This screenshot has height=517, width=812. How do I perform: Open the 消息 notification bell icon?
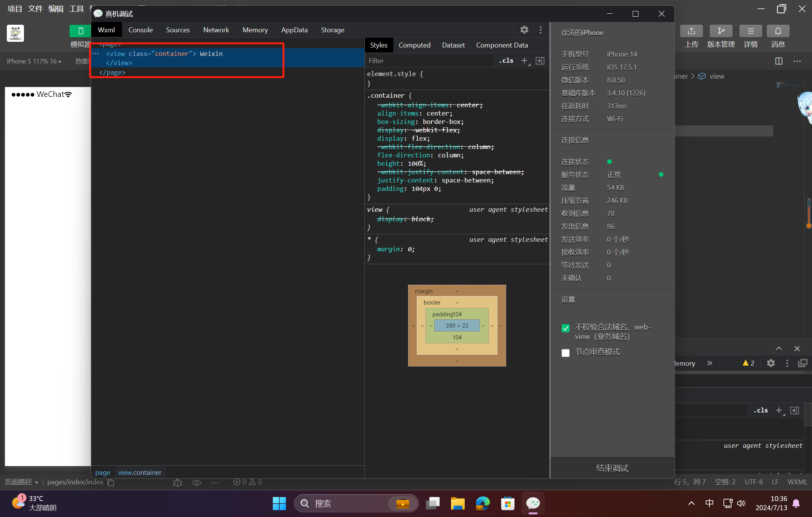click(x=778, y=31)
